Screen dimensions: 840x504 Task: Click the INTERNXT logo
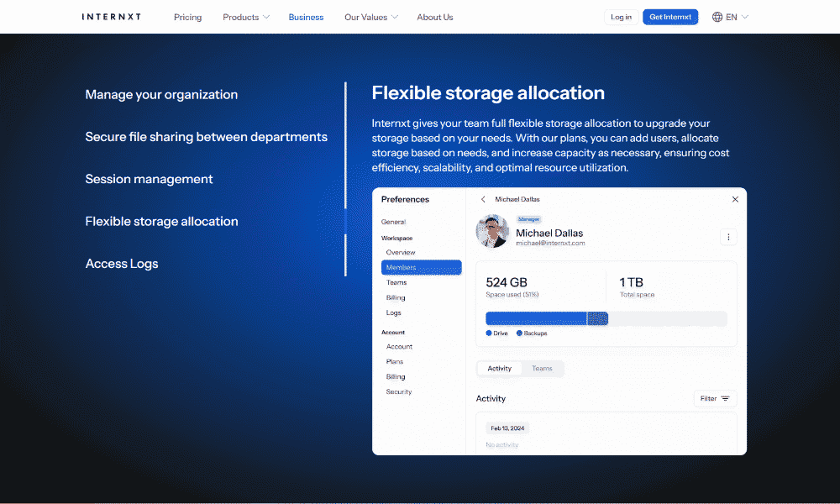[x=112, y=17]
